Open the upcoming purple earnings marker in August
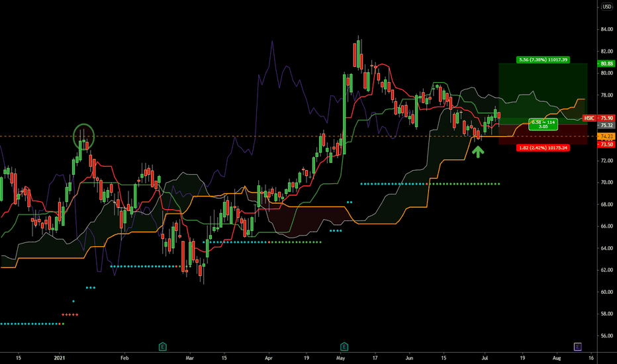 578,347
